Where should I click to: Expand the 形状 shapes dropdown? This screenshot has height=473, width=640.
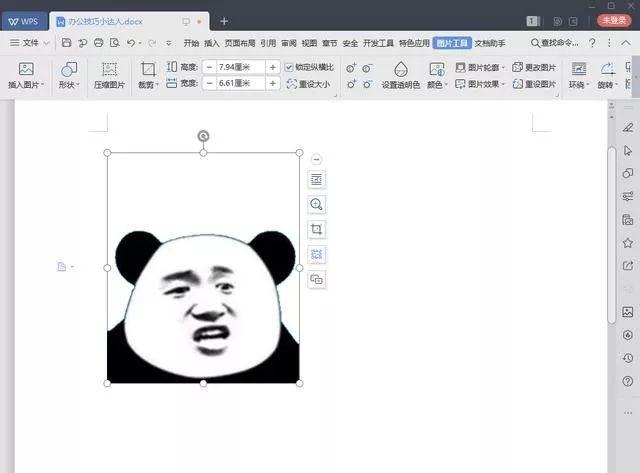click(68, 85)
